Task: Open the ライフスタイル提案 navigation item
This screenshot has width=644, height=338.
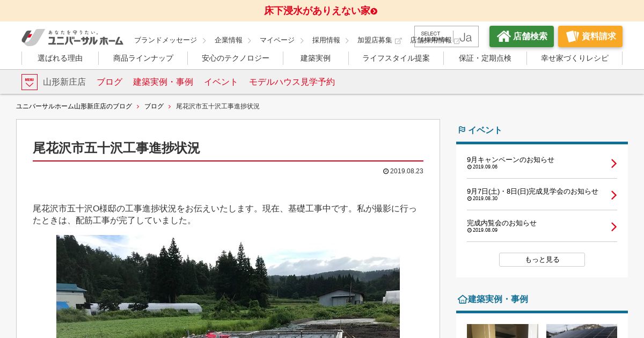Action: [x=396, y=58]
